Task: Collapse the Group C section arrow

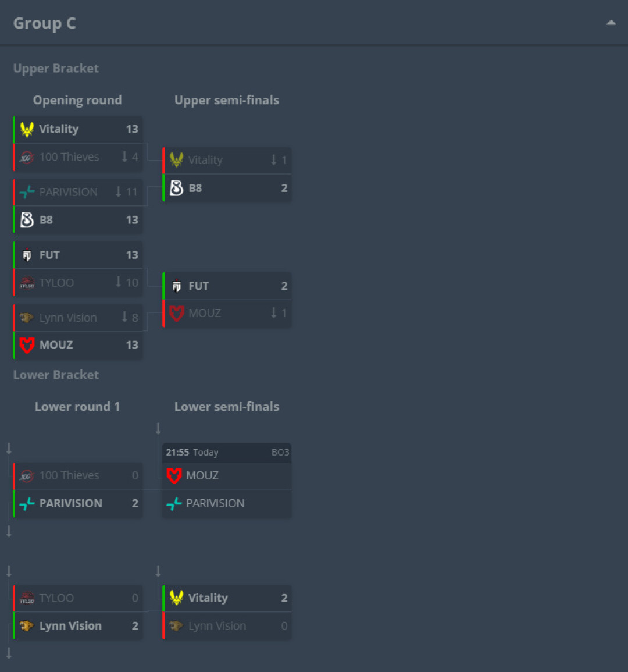Action: tap(611, 23)
